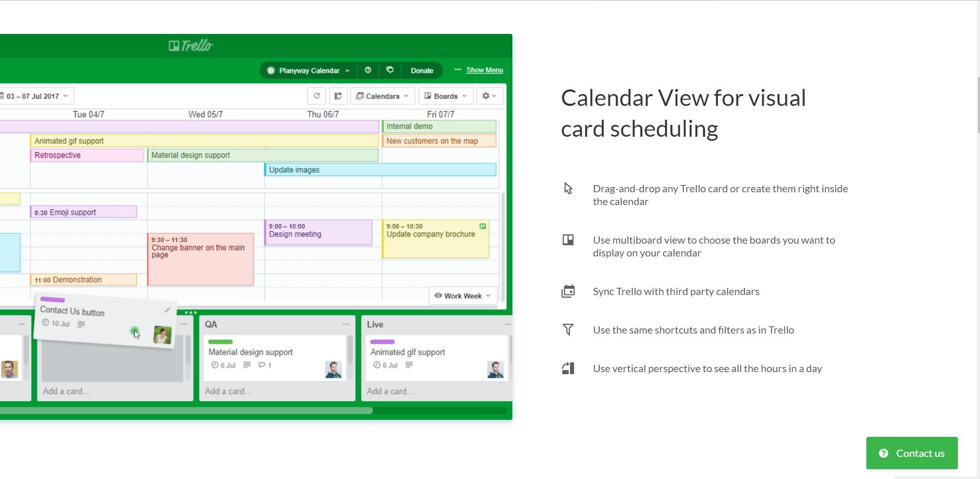Click the 10 Jul due date on Contact Us card
Screen dimensions: 980x479
[x=56, y=323]
